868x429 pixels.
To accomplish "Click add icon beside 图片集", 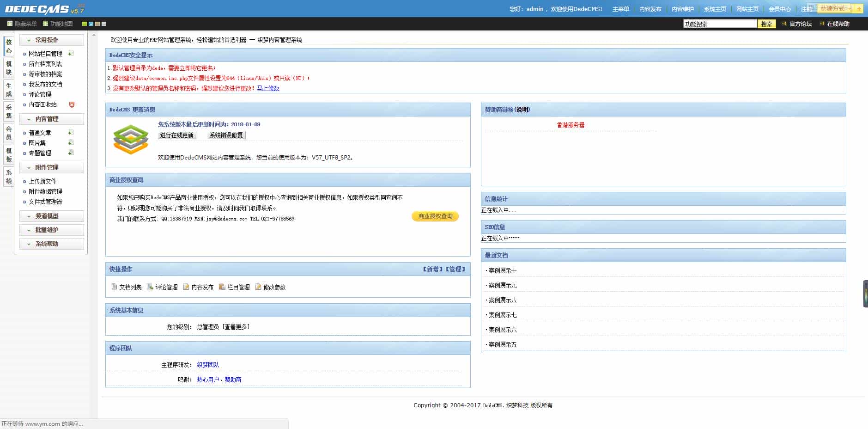I will click(x=71, y=142).
